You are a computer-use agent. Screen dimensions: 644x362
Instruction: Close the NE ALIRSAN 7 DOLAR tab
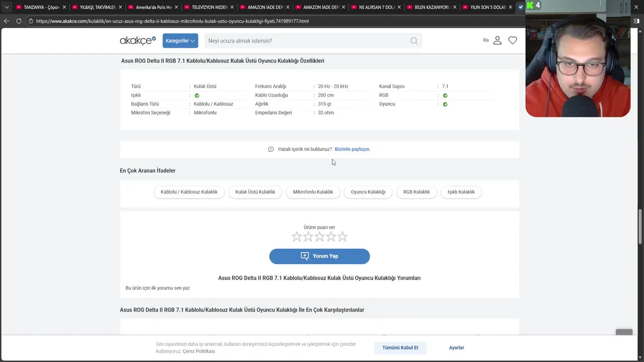tap(399, 7)
